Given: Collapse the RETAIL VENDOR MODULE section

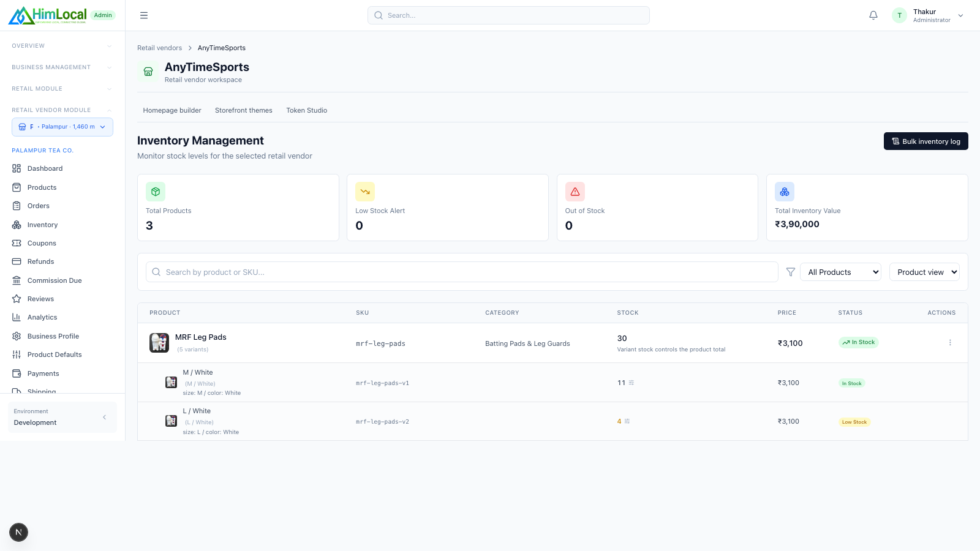Looking at the screenshot, I should [62, 110].
